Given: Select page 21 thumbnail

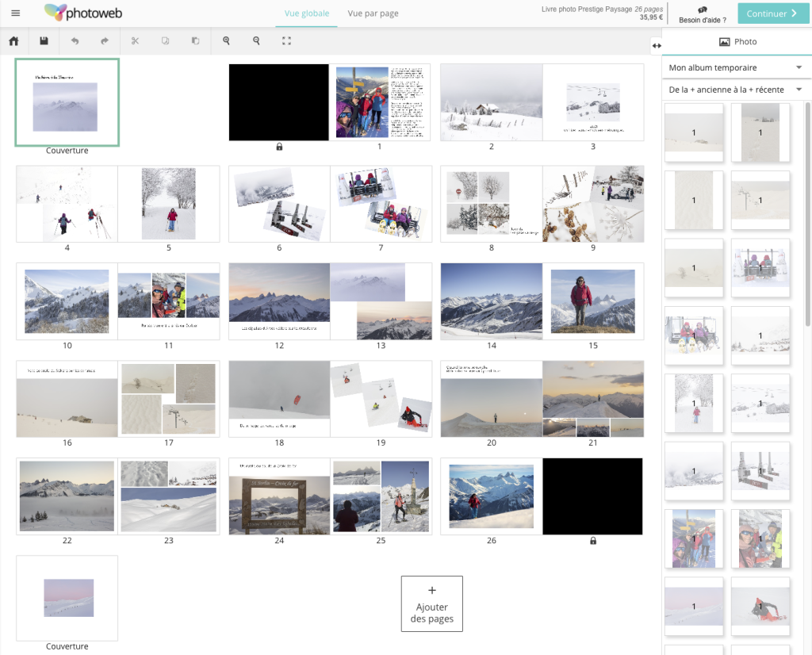Looking at the screenshot, I should click(593, 399).
